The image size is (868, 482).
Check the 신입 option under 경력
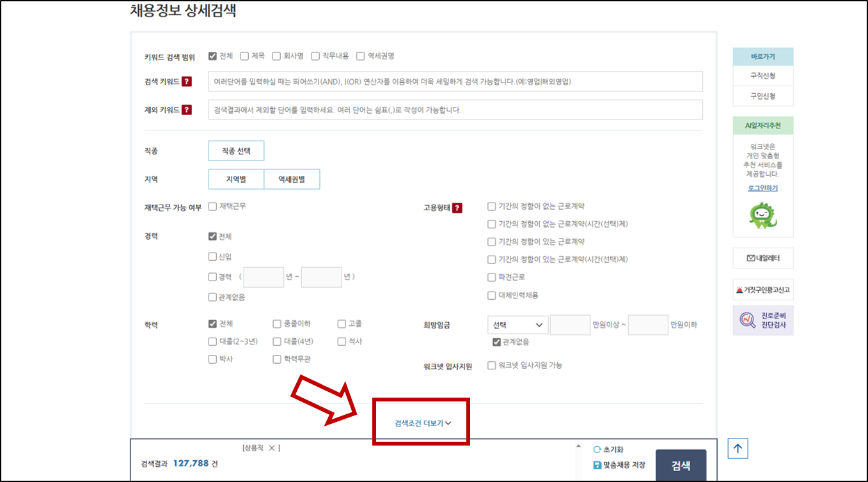click(212, 256)
